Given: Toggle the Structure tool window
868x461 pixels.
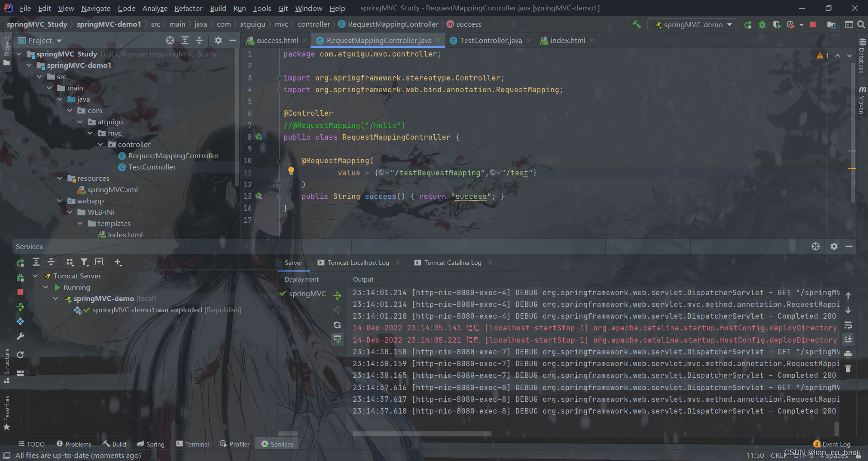Looking at the screenshot, I should coord(7,365).
